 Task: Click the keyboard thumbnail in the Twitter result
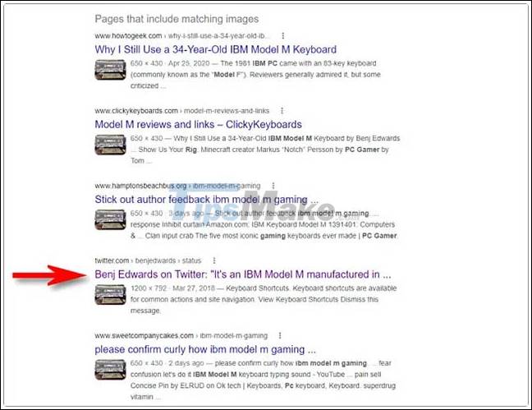point(110,294)
